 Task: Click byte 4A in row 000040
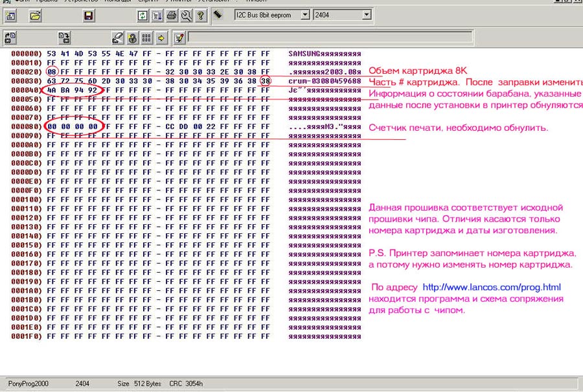[x=51, y=90]
